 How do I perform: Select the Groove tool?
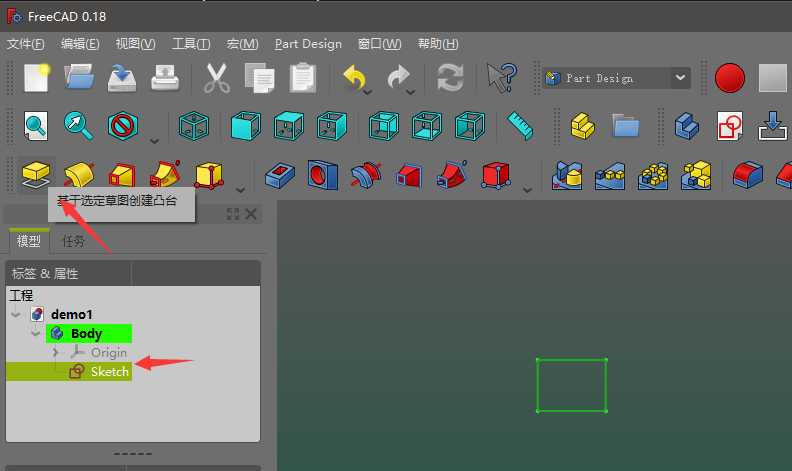[x=366, y=175]
